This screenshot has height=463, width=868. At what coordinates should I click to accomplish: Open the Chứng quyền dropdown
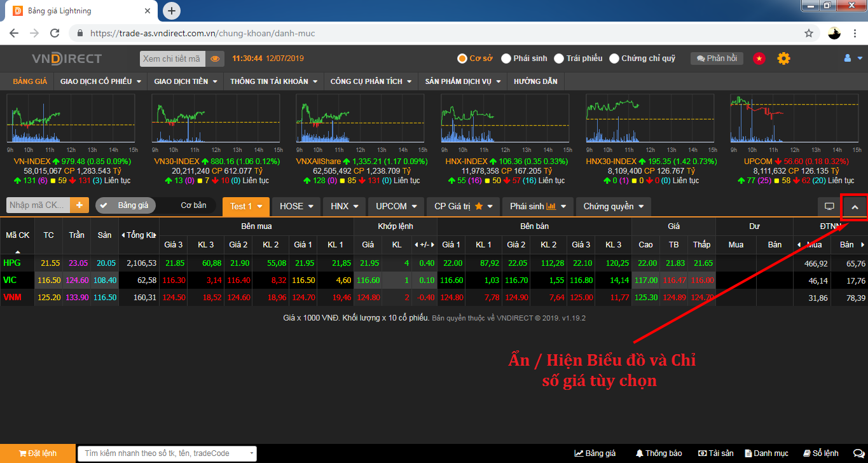(x=614, y=206)
